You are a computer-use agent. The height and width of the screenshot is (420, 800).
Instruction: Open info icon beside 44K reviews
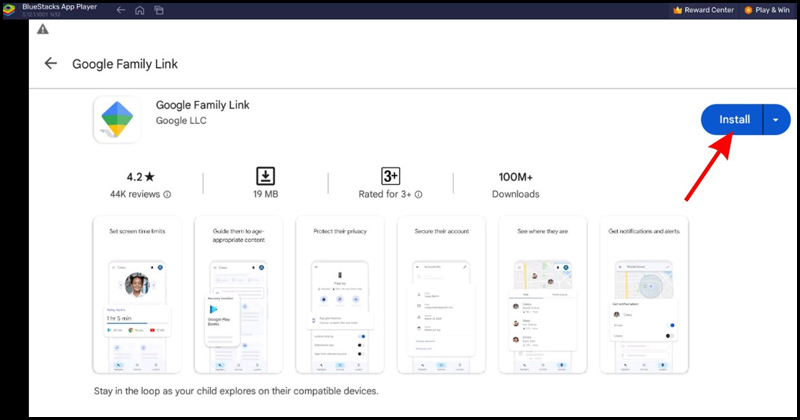tap(167, 194)
